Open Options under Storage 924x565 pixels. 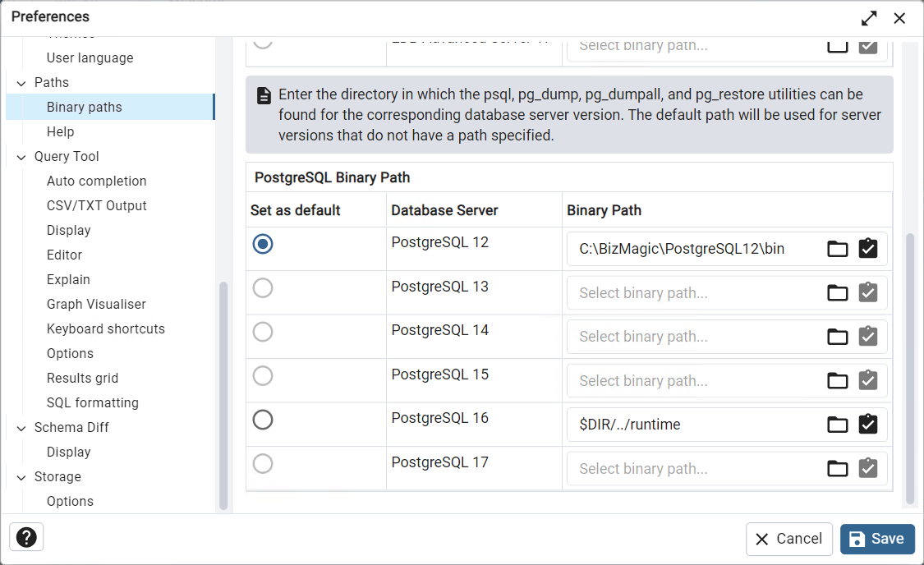70,502
